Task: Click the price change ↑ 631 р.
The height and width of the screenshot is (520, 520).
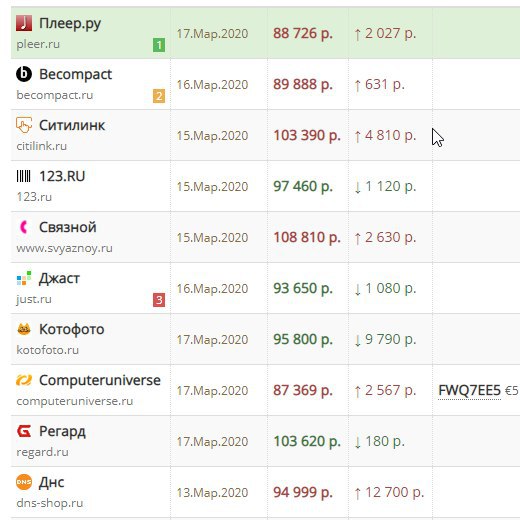Action: coord(379,85)
